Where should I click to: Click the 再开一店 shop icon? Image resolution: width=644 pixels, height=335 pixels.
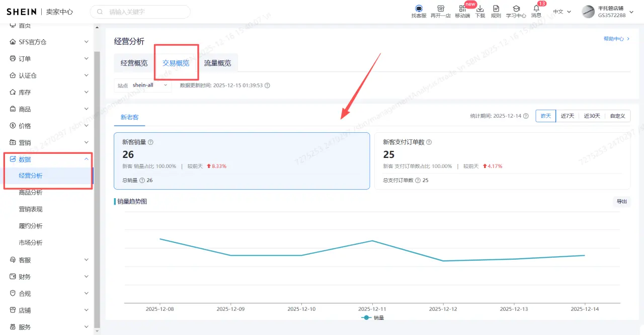440,9
